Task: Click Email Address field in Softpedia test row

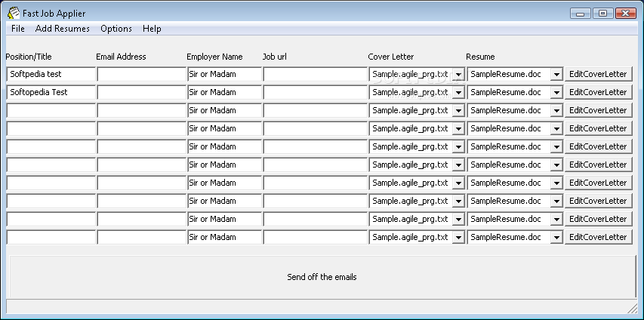Action: 141,75
